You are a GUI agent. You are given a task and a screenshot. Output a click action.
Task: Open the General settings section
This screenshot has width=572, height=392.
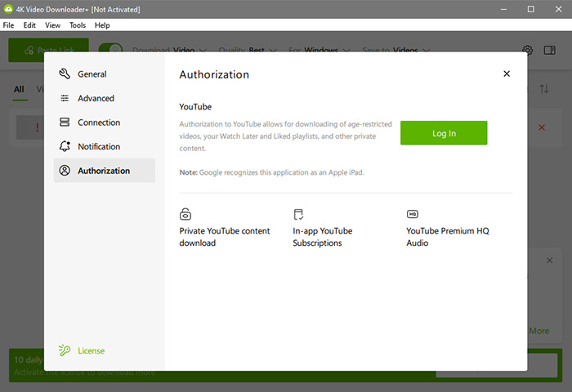(x=105, y=74)
